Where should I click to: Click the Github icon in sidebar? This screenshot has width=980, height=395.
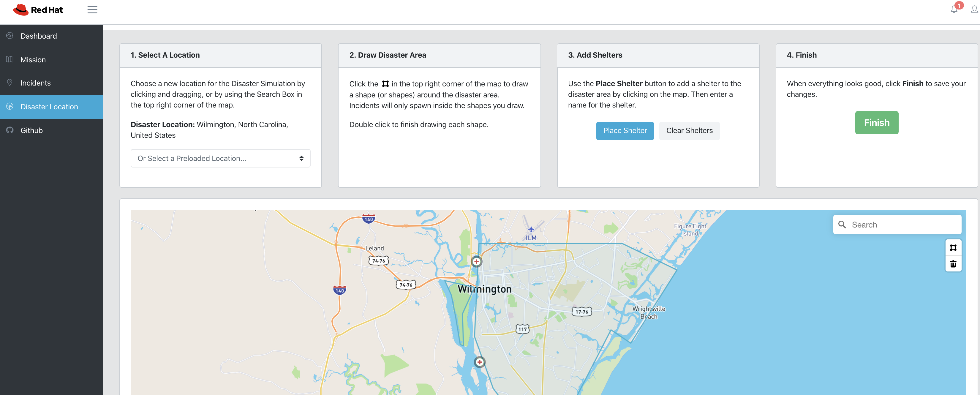[x=10, y=130]
